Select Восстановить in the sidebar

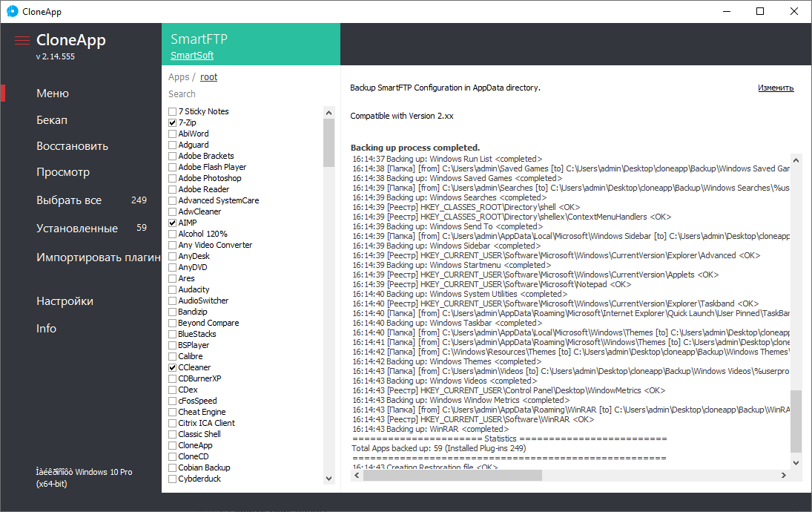[x=72, y=146]
